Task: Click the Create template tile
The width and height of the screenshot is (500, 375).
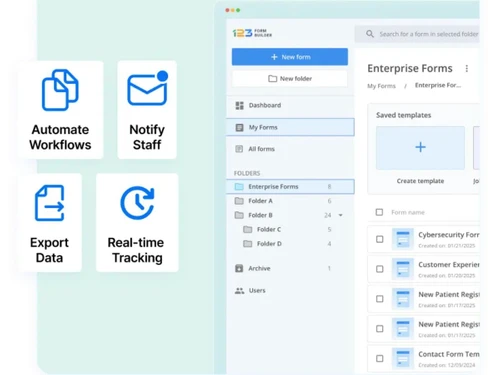Action: pyautogui.click(x=420, y=148)
